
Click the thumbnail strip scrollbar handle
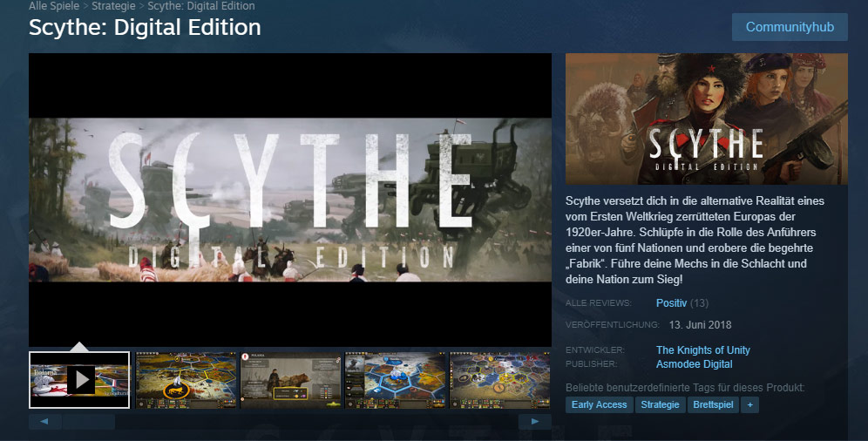[x=89, y=422]
